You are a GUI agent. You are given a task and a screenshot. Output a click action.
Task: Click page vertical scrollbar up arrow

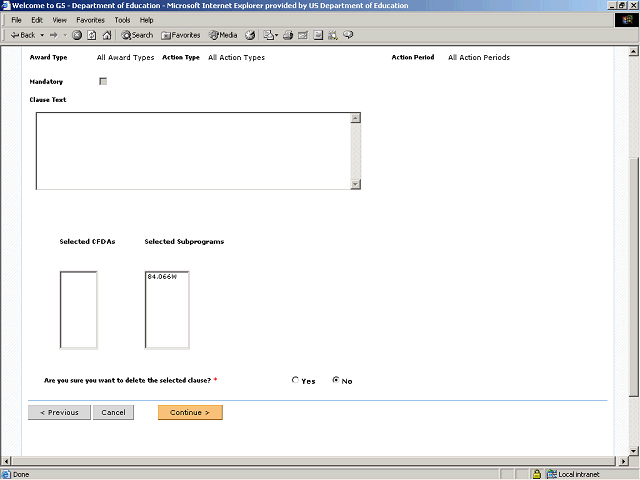pos(633,51)
